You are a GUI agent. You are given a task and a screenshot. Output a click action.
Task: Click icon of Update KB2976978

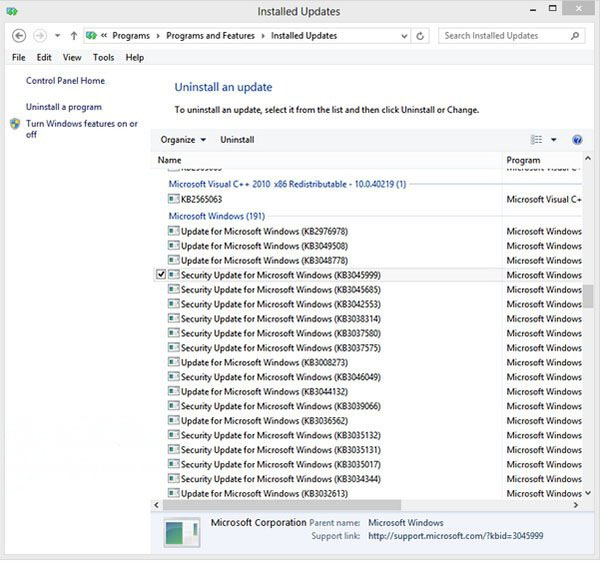point(174,231)
